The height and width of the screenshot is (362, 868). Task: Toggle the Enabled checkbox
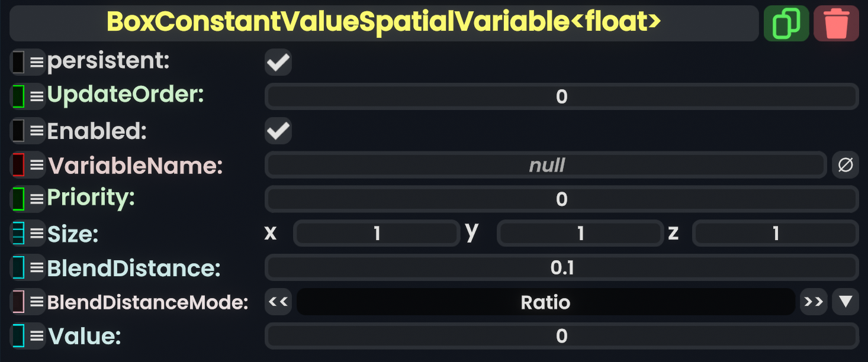tap(278, 131)
